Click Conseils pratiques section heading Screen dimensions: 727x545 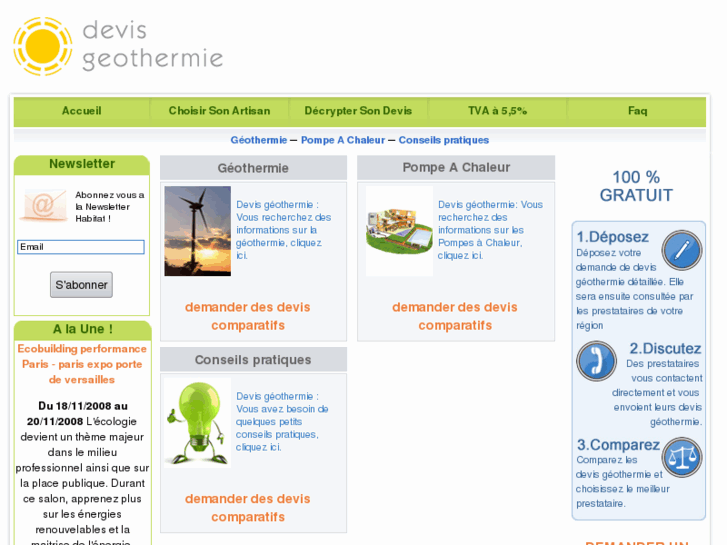[x=253, y=360]
